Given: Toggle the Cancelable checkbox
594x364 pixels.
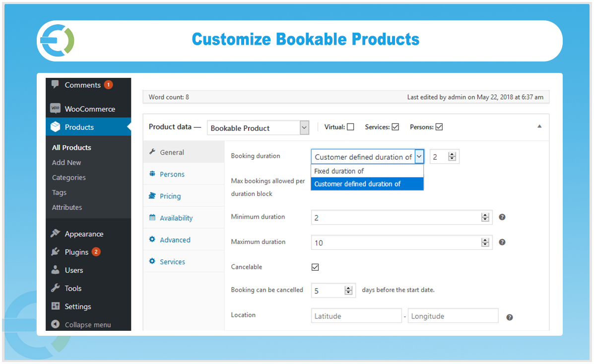Looking at the screenshot, I should tap(315, 267).
